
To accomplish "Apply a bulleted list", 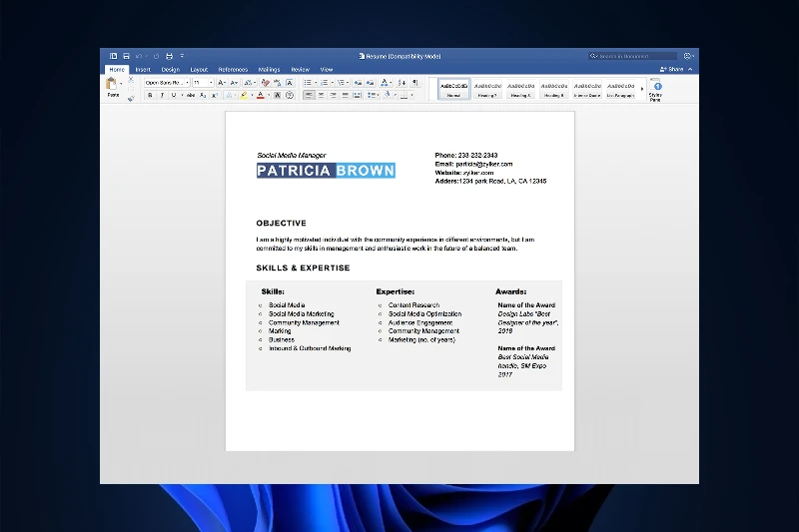I will point(308,83).
